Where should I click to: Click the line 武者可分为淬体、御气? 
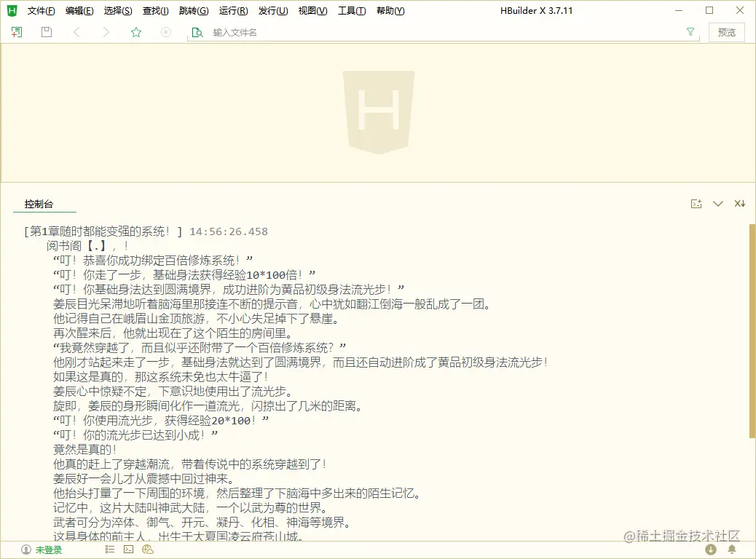(202, 523)
